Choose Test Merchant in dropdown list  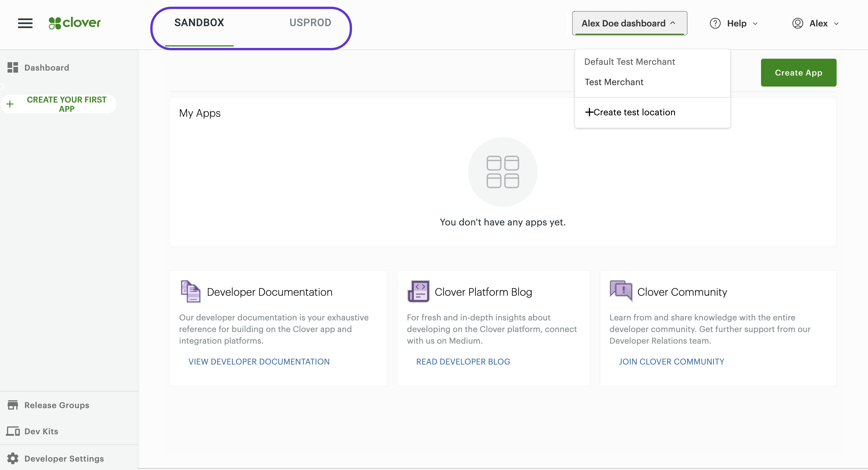point(614,82)
